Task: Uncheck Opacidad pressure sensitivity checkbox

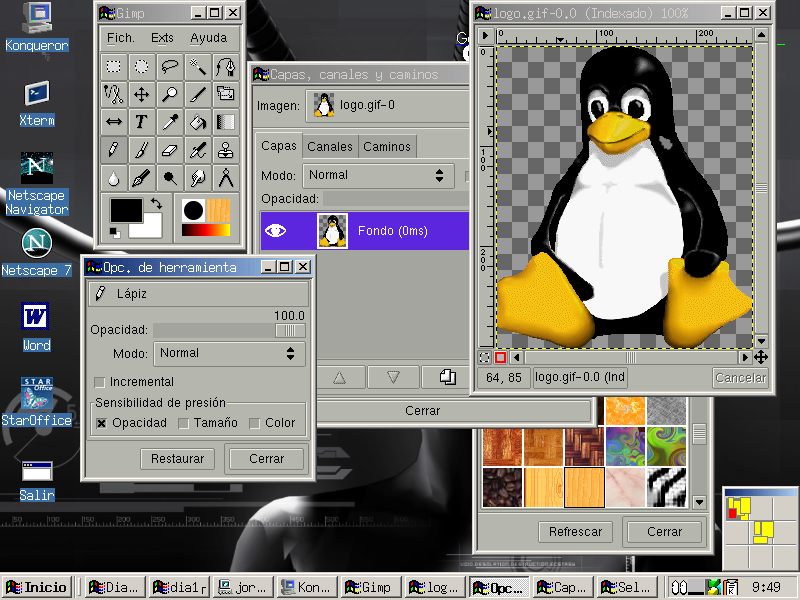Action: 102,423
